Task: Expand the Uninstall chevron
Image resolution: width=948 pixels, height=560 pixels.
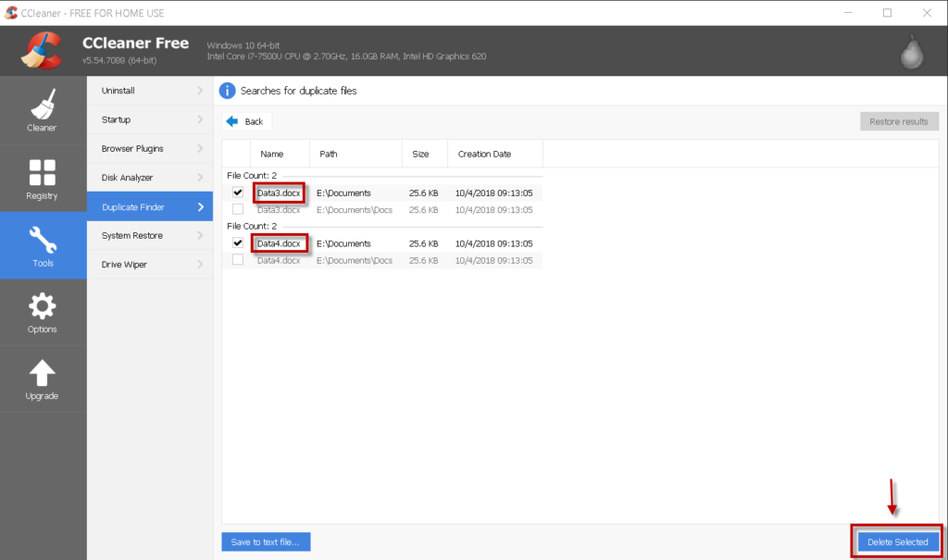Action: (x=200, y=90)
